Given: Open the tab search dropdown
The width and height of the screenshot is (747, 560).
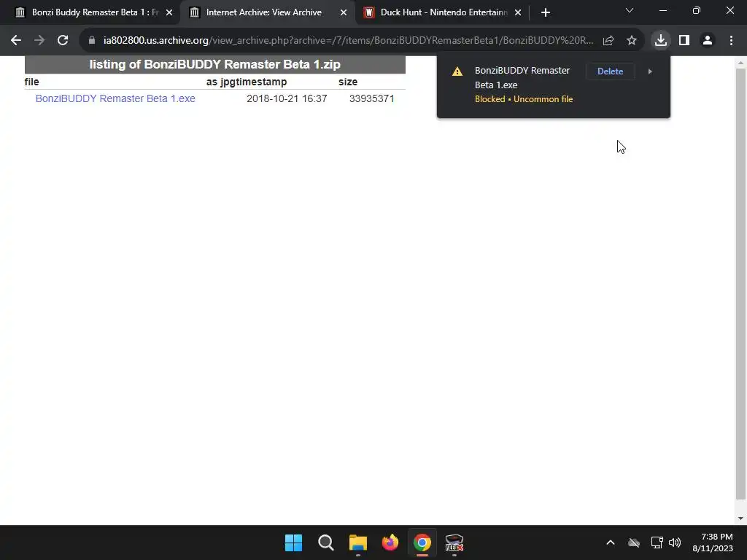Looking at the screenshot, I should [x=630, y=10].
